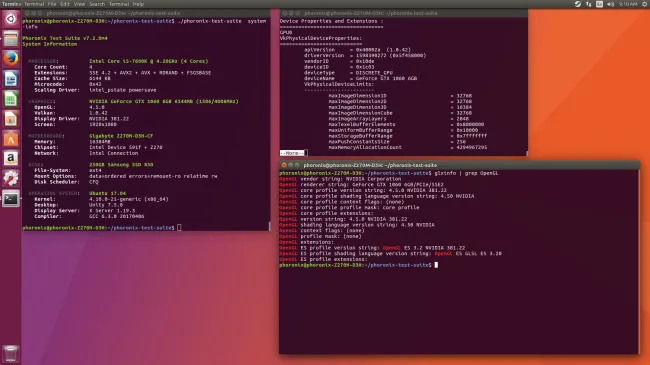Click the Vulkan device properties window title bar
The width and height of the screenshot is (650, 365).
coord(403,13)
